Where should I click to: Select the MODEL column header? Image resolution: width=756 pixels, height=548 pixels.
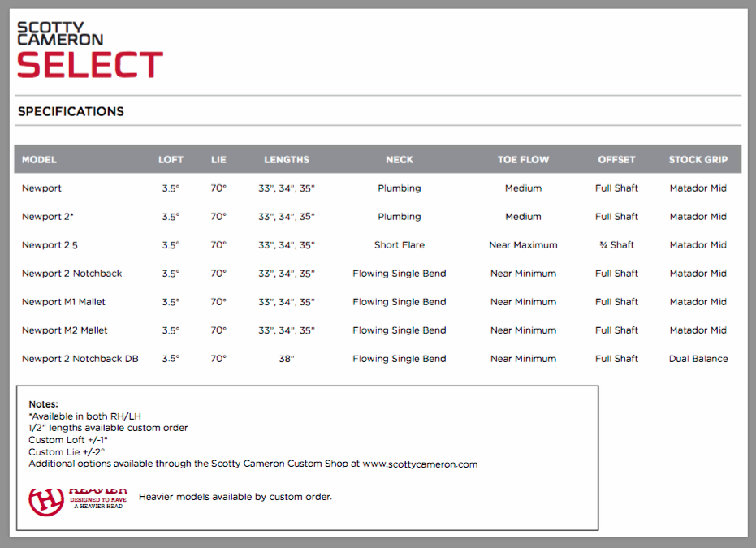(39, 160)
